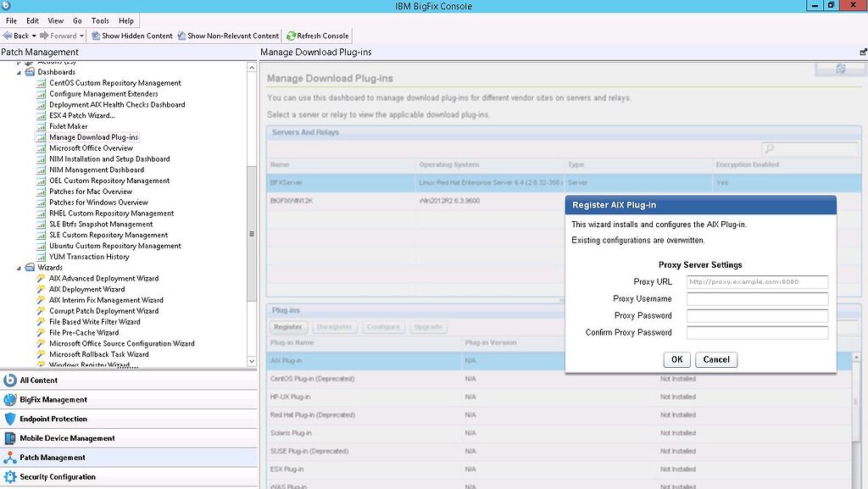Click the navigation tree vertical scrollbar
This screenshot has width=868, height=489.
point(251,233)
